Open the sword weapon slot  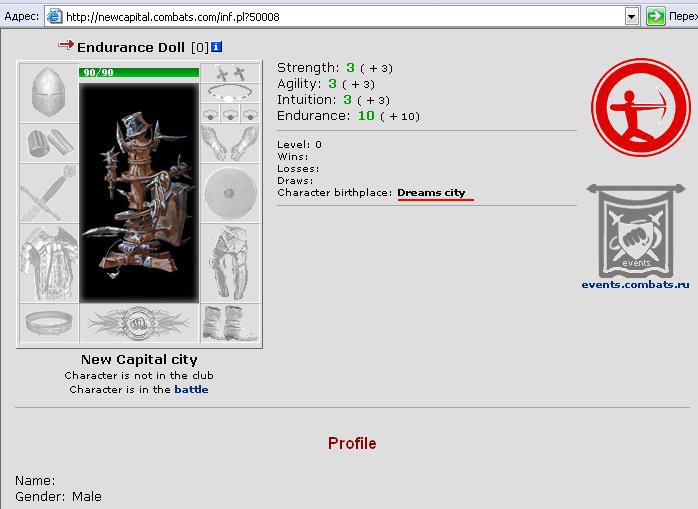[49, 193]
